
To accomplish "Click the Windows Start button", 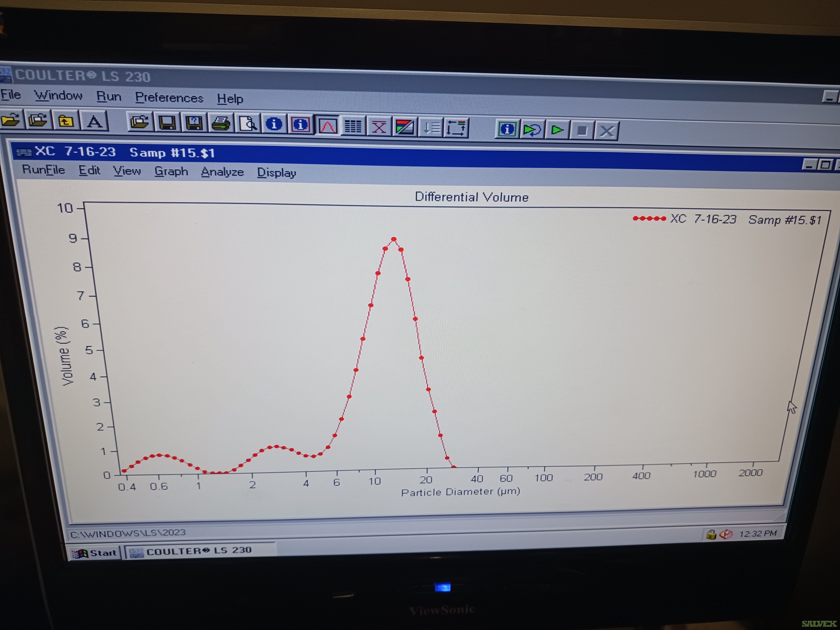I will [x=94, y=553].
